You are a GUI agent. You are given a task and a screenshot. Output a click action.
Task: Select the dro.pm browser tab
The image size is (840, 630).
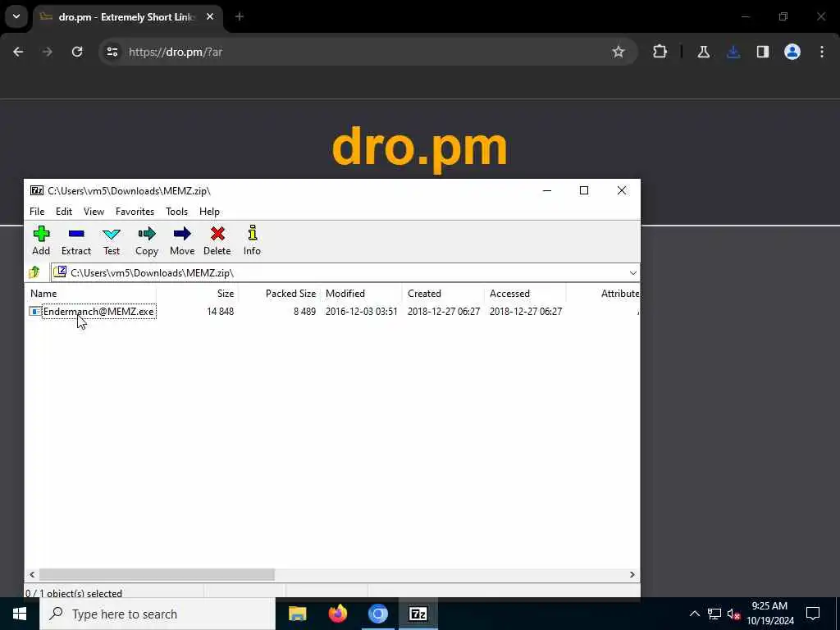[x=127, y=17]
